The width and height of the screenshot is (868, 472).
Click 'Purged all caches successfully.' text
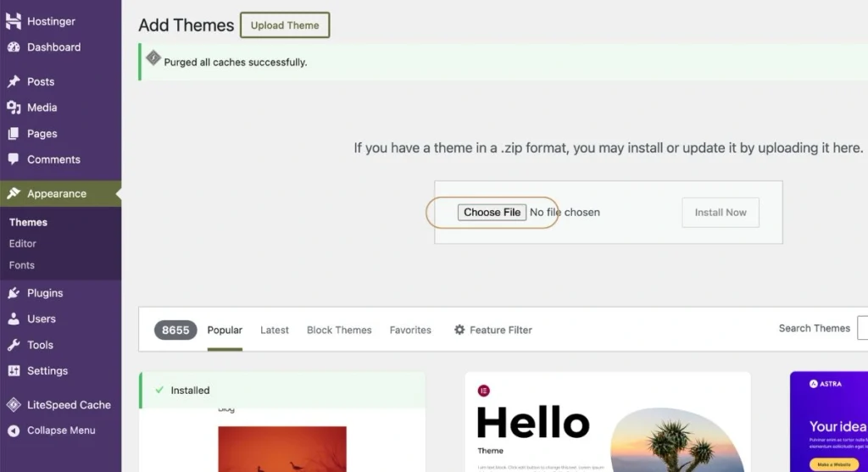236,62
